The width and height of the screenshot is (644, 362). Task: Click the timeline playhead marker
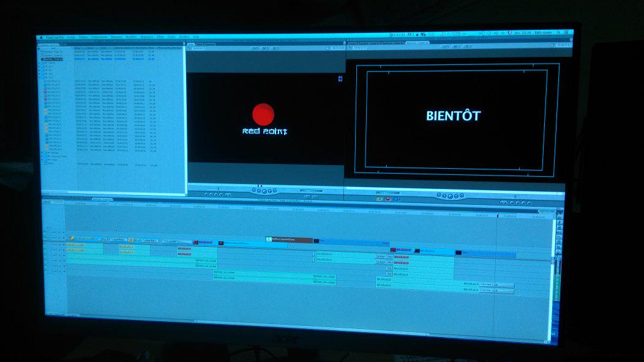(497, 215)
